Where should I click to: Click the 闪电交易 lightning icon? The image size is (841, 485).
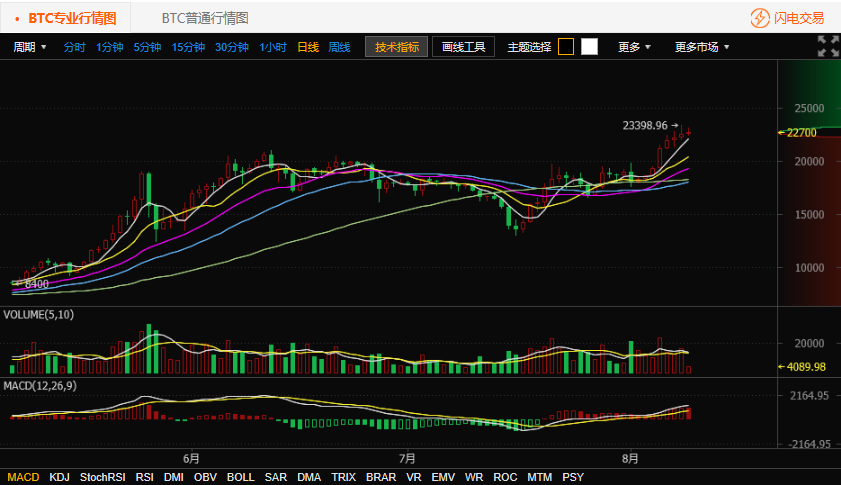pyautogui.click(x=761, y=18)
